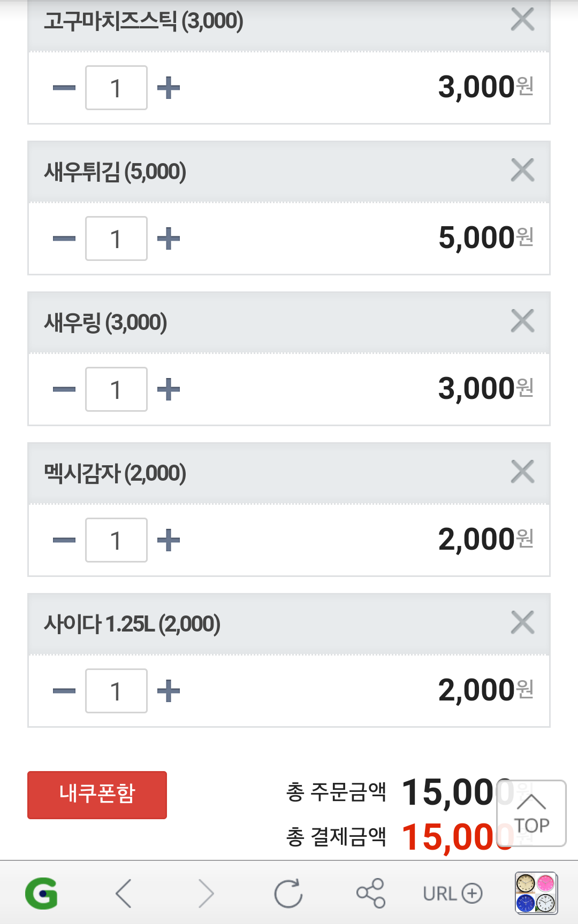Increase 새우링 quantity by one
Image resolution: width=578 pixels, height=924 pixels.
[169, 389]
